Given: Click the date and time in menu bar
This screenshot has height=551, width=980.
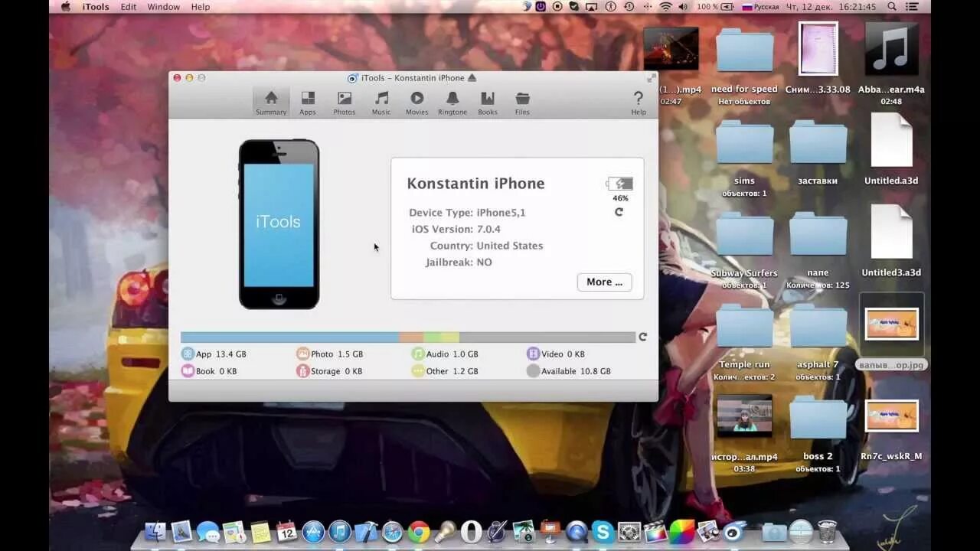Looking at the screenshot, I should [x=833, y=7].
